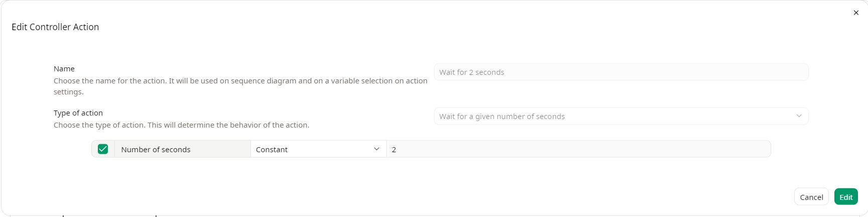The height and width of the screenshot is (217, 868).
Task: Confirm changes with the green Edit button
Action: (845, 197)
